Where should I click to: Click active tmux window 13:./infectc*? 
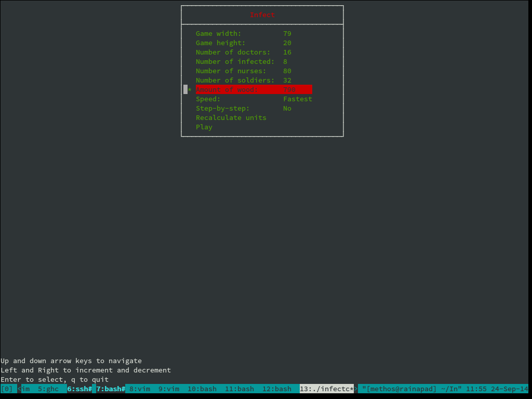click(327, 389)
